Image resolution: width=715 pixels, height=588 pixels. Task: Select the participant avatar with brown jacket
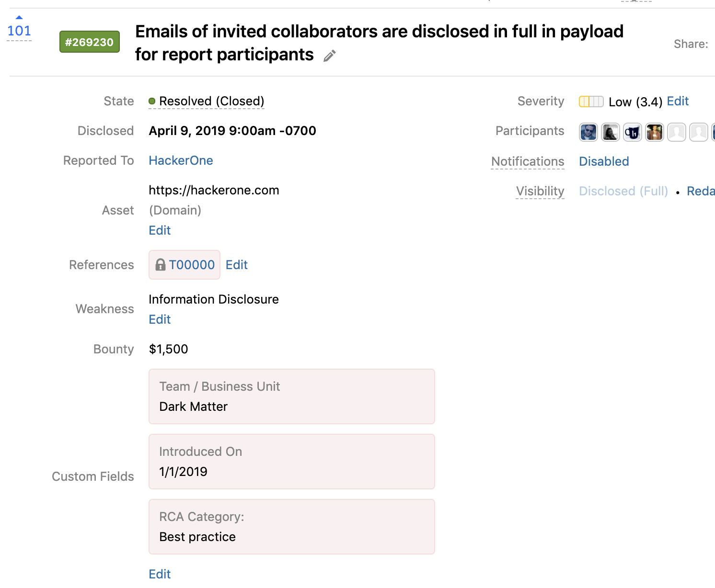655,132
